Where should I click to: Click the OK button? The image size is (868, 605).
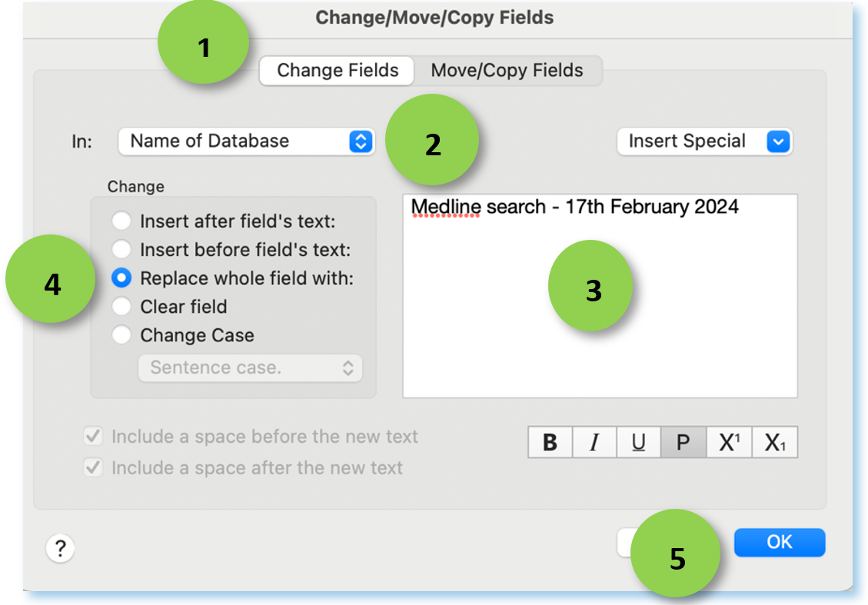pos(779,542)
